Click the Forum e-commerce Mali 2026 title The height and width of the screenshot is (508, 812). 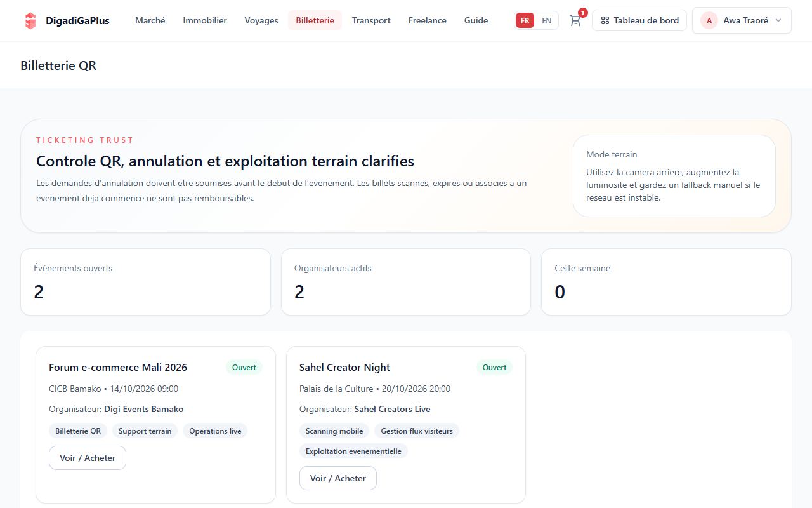click(x=118, y=367)
